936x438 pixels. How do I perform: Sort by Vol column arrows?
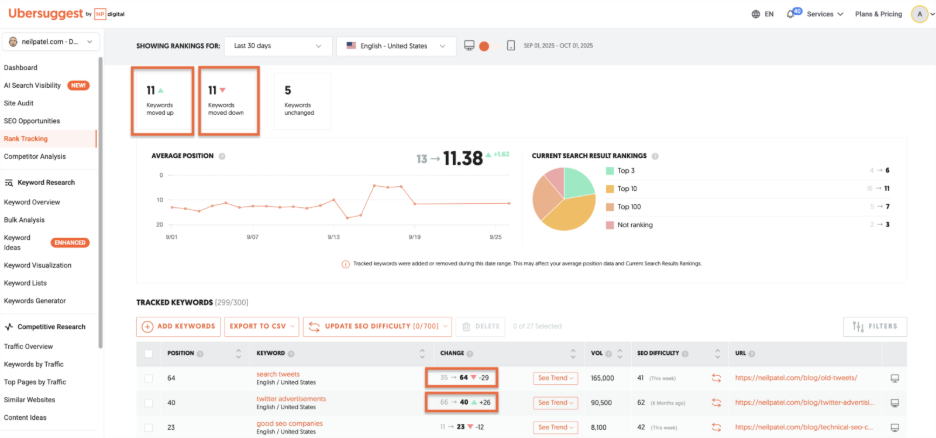pyautogui.click(x=620, y=353)
